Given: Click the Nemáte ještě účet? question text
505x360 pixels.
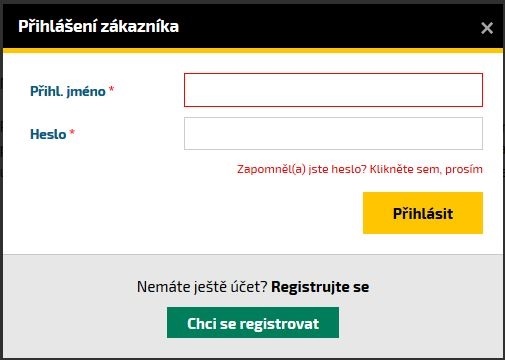Looking at the screenshot, I should click(x=202, y=287).
